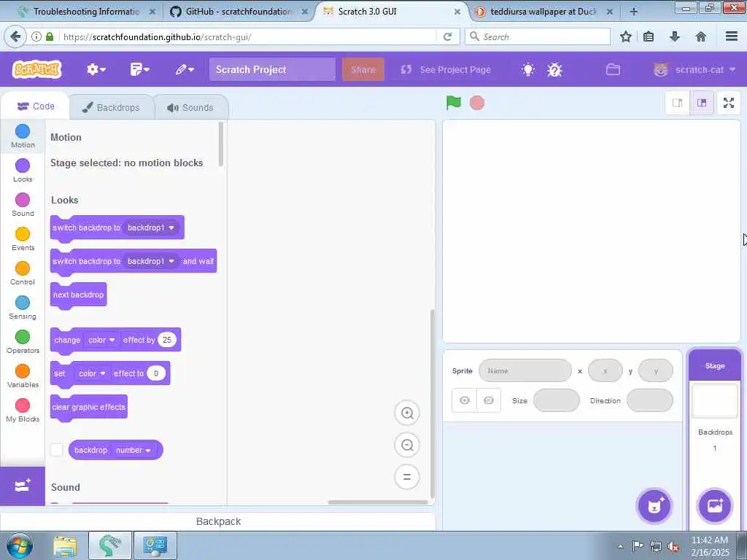Screen dimensions: 747x560
Task: Open the File menu dropdown
Action: point(139,69)
